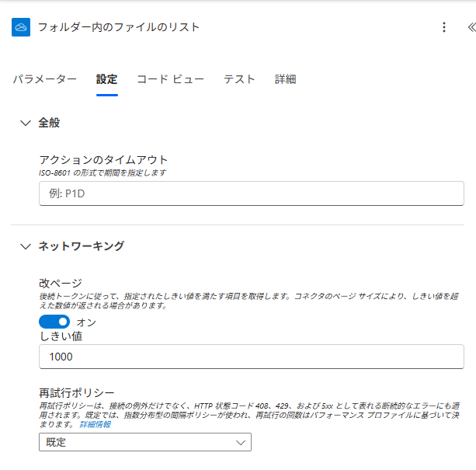Show the 詳細 tab

tap(285, 79)
